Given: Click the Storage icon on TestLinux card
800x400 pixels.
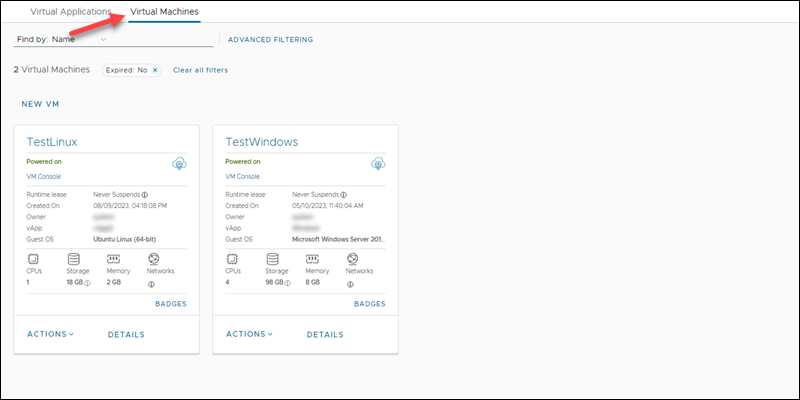Looking at the screenshot, I should tap(73, 259).
